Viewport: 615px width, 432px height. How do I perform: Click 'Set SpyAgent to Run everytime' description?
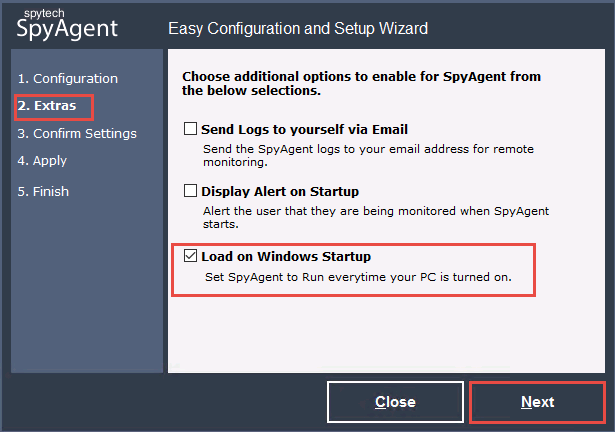[358, 277]
